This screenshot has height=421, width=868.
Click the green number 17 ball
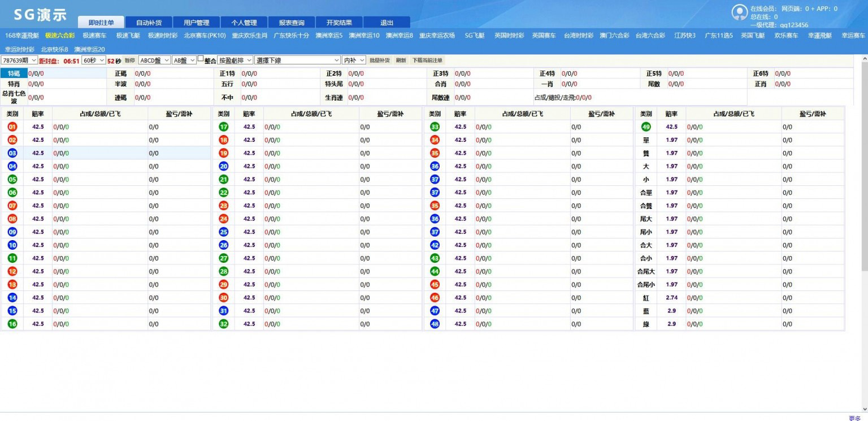coord(224,127)
